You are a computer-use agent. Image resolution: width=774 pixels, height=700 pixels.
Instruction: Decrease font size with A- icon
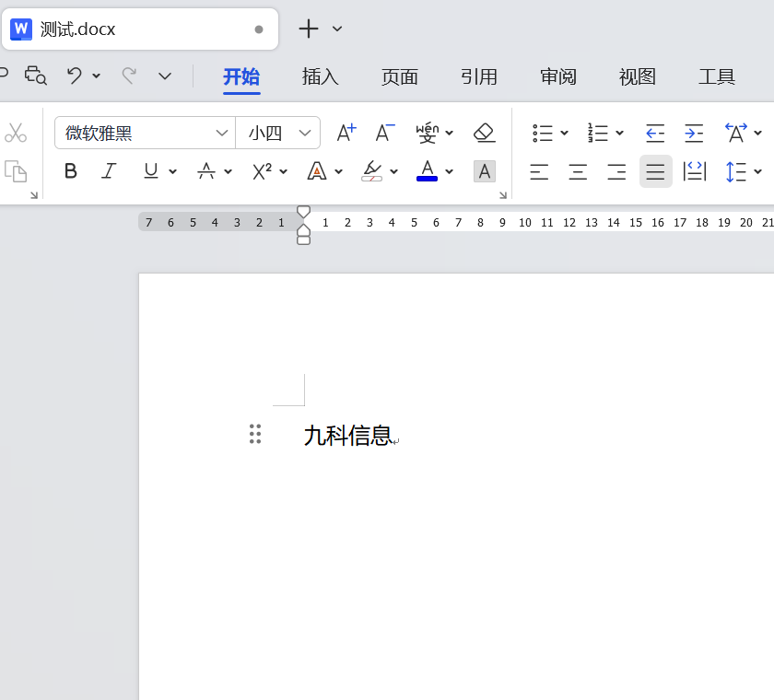(x=385, y=133)
